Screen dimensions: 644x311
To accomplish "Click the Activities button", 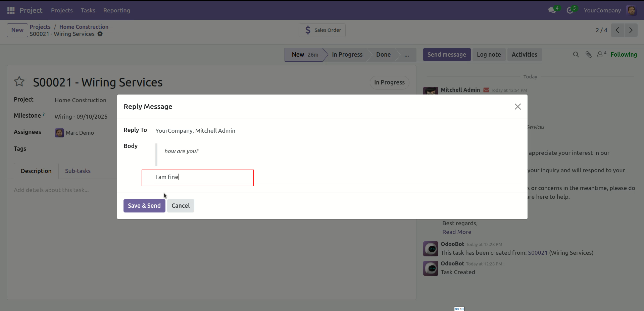I will point(525,55).
